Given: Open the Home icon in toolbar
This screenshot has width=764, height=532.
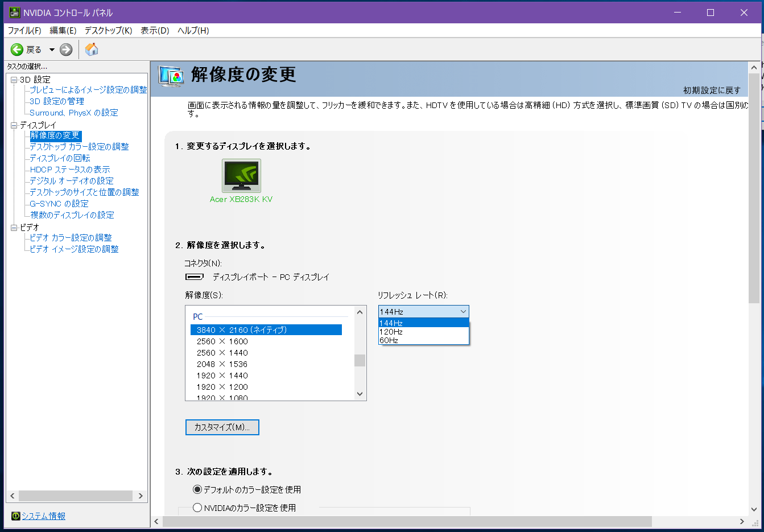Looking at the screenshot, I should pos(92,50).
